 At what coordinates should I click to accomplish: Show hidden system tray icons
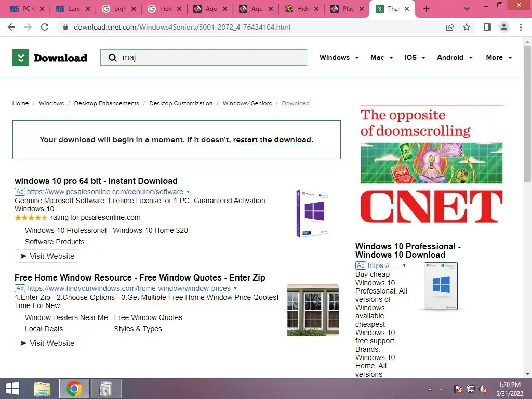[x=430, y=389]
